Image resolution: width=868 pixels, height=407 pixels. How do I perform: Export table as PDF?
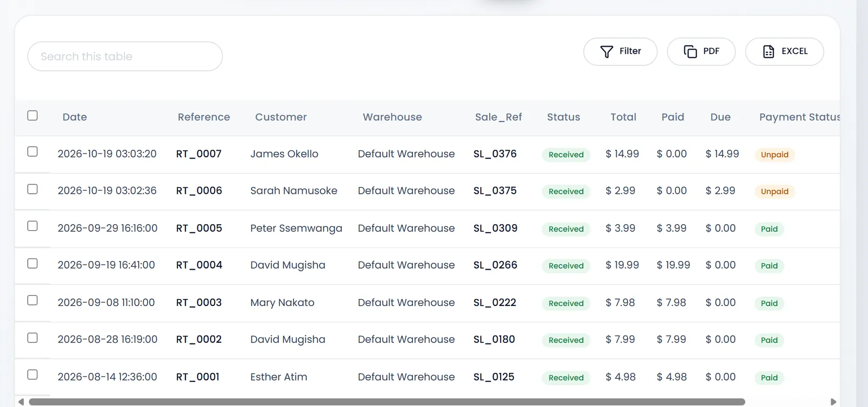(x=701, y=52)
